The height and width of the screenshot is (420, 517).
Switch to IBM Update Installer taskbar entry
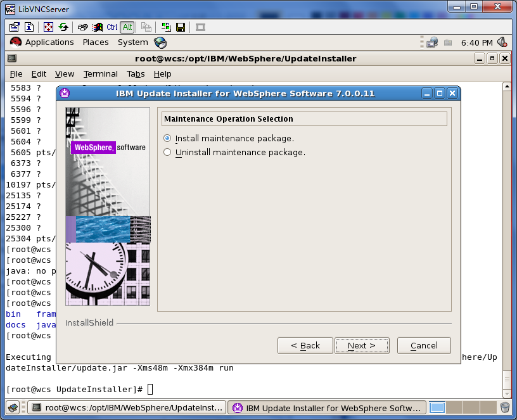[x=327, y=408]
